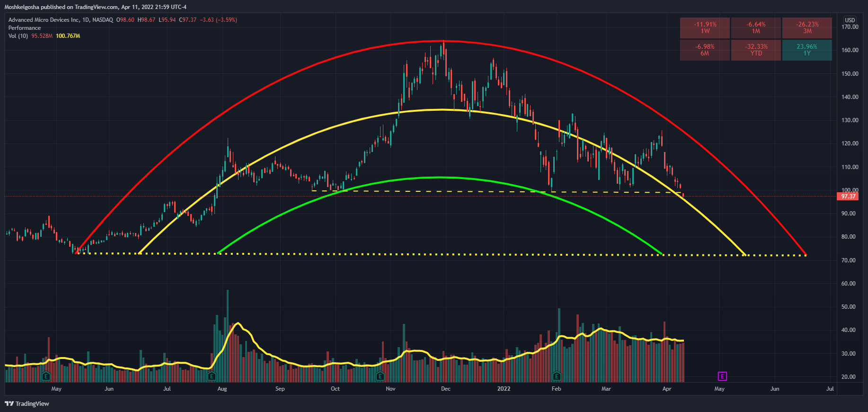Select the yellow dashed horizontal line near 100
Viewport: 868px width, 412px height.
point(497,191)
